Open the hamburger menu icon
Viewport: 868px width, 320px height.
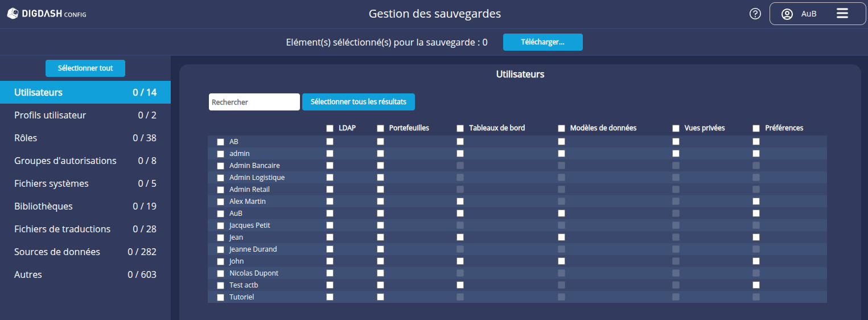coord(842,14)
